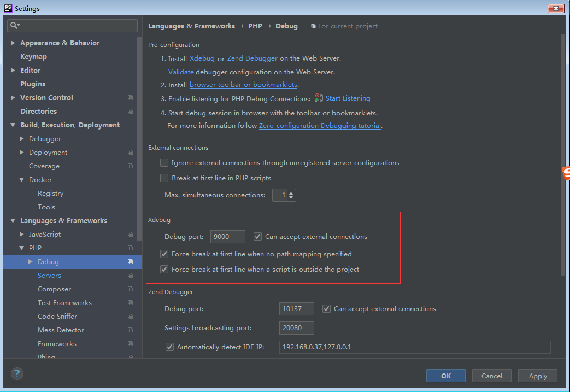The width and height of the screenshot is (570, 392).
Task: Select Keymap in the settings tree
Action: (33, 57)
